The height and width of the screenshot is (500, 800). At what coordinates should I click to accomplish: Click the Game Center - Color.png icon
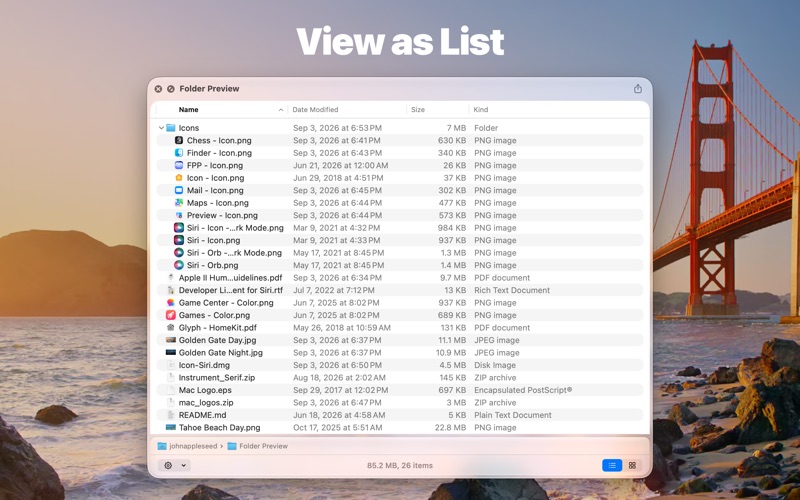[x=171, y=303]
